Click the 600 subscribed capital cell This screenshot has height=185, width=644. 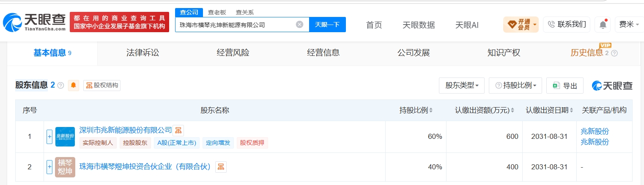click(484, 136)
